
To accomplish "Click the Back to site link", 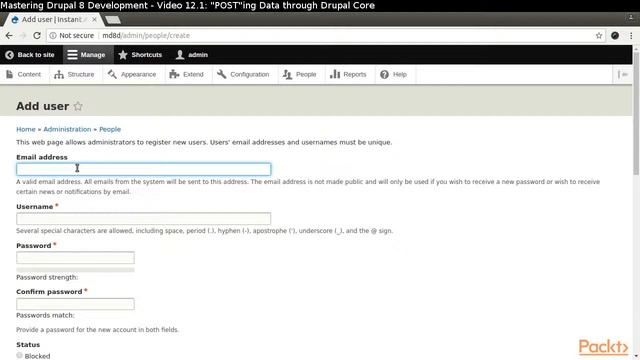I will pos(30,55).
